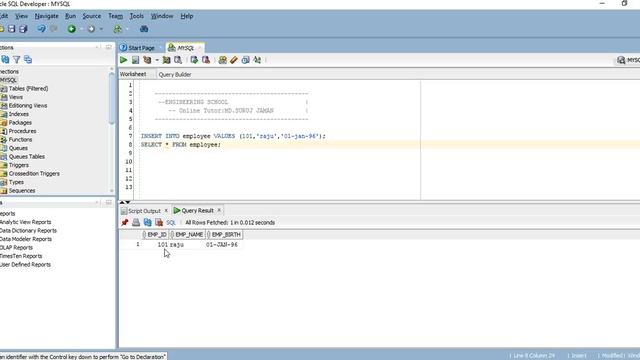This screenshot has height=360, width=640.
Task: Select Triggers node in connections tree
Action: pos(19,165)
